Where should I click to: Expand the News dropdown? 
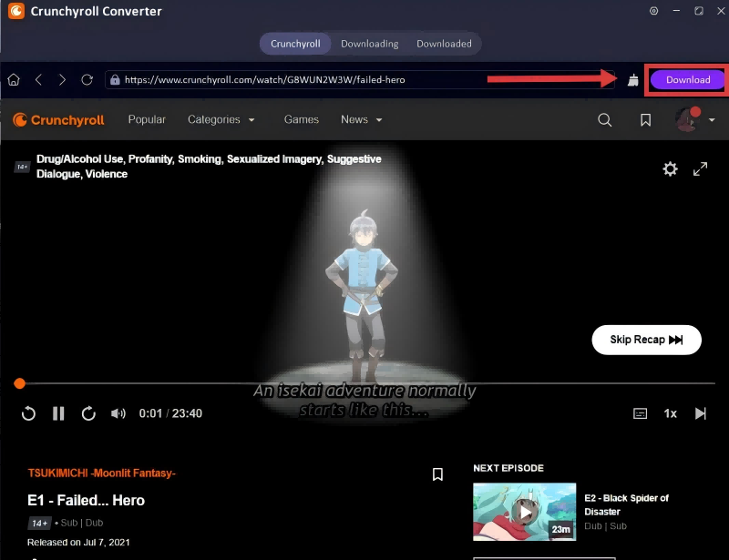coord(361,119)
